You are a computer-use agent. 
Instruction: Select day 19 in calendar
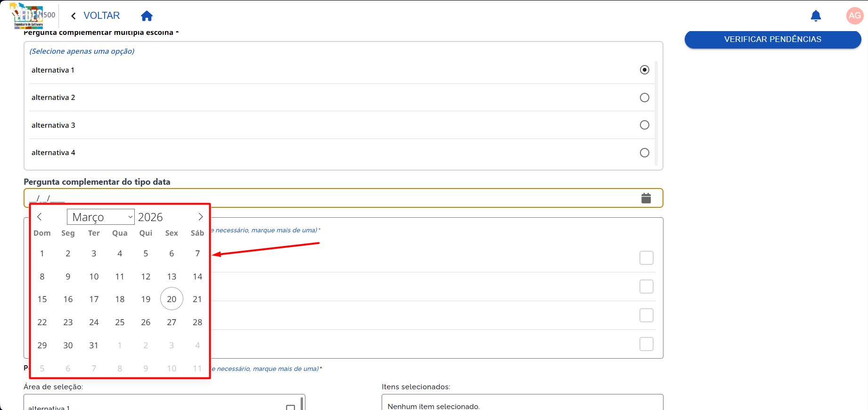[x=146, y=299]
